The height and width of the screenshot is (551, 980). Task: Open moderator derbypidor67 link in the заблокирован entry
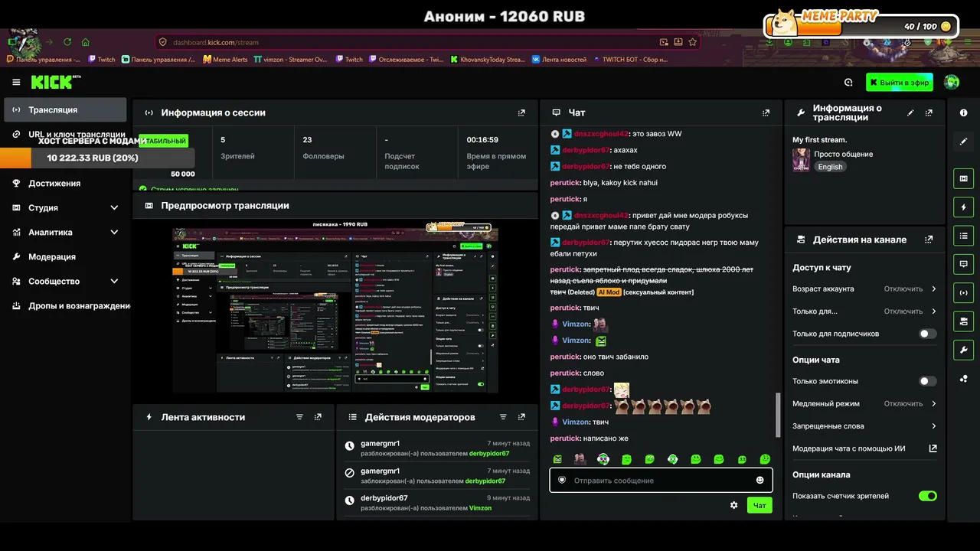(x=485, y=481)
